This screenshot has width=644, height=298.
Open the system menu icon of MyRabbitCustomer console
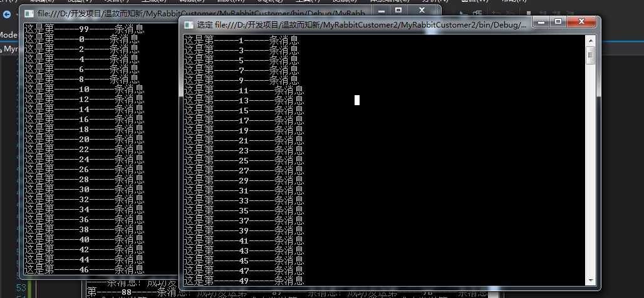29,14
